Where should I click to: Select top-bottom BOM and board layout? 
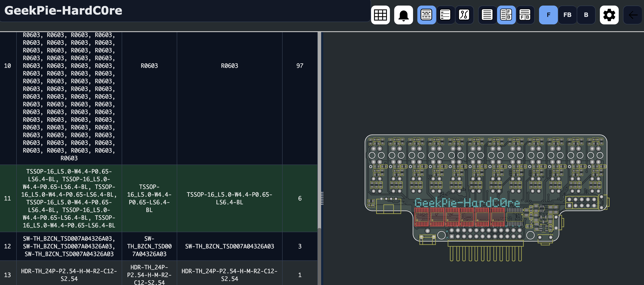pyautogui.click(x=525, y=15)
